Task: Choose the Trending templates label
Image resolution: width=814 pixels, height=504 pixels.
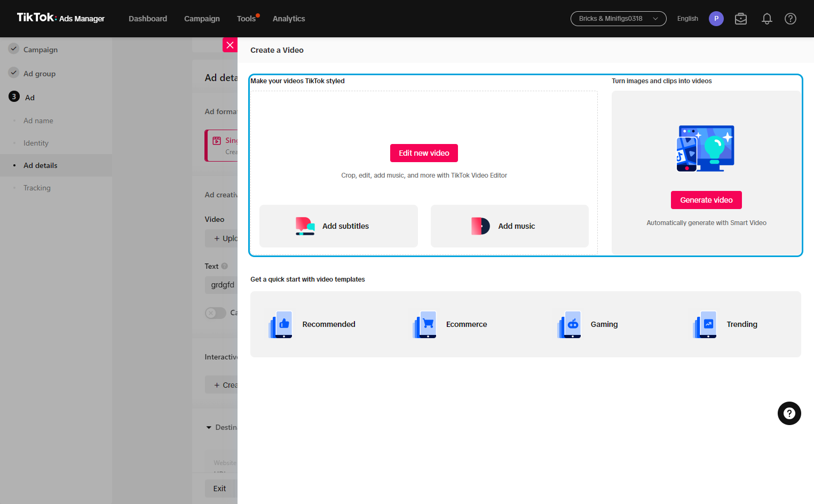Action: click(x=742, y=324)
